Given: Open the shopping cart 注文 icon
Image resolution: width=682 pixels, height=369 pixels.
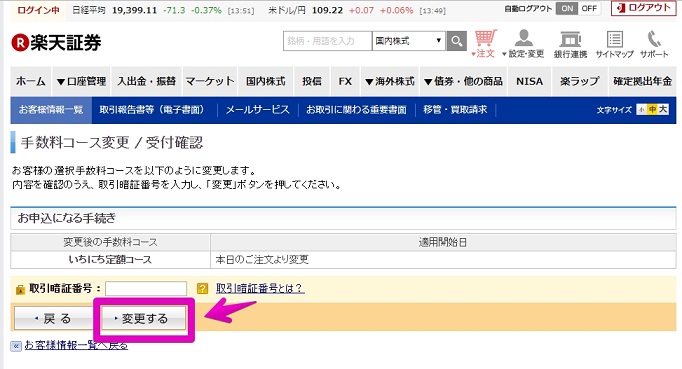Looking at the screenshot, I should coord(485,44).
